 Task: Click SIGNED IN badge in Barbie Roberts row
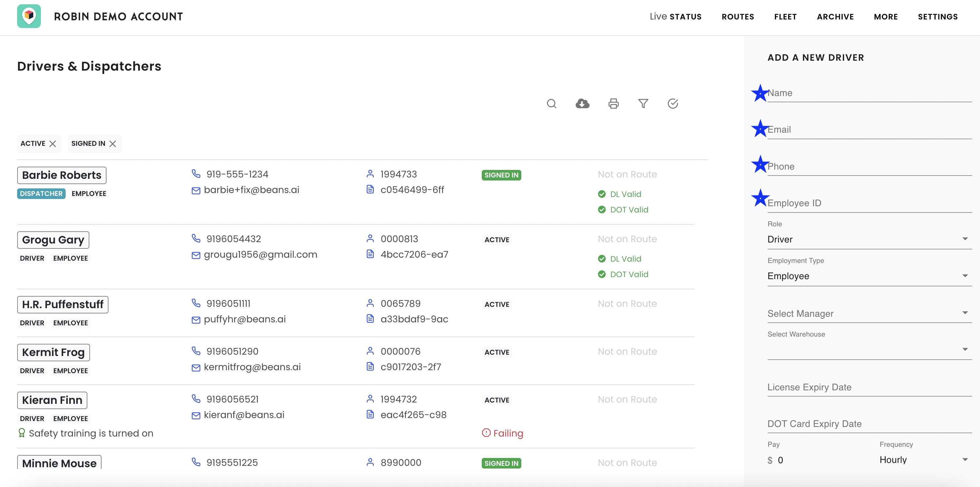point(501,175)
